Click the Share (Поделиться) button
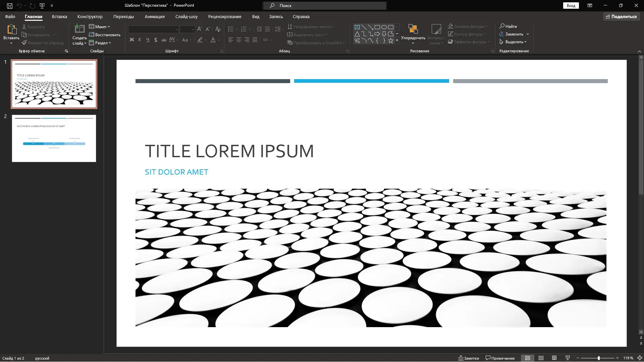The height and width of the screenshot is (362, 644). pos(622,16)
